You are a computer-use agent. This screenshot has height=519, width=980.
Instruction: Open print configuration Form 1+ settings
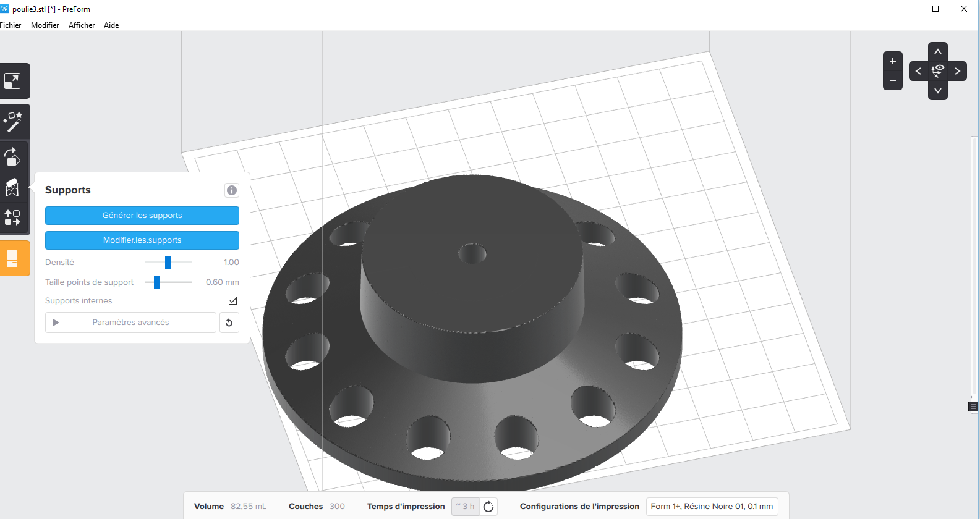tap(712, 507)
